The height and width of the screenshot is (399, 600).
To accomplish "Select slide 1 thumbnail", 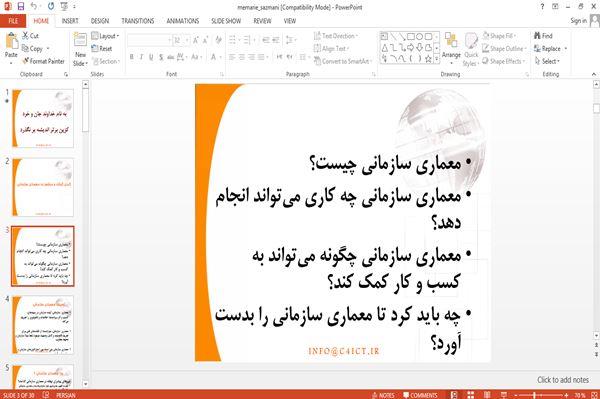I will (42, 119).
